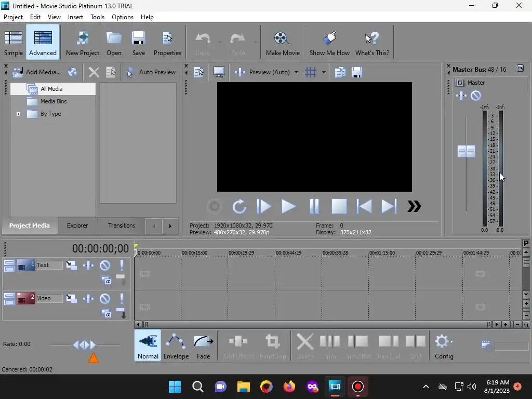The height and width of the screenshot is (399, 532).
Task: Go to project end
Action: (x=389, y=206)
